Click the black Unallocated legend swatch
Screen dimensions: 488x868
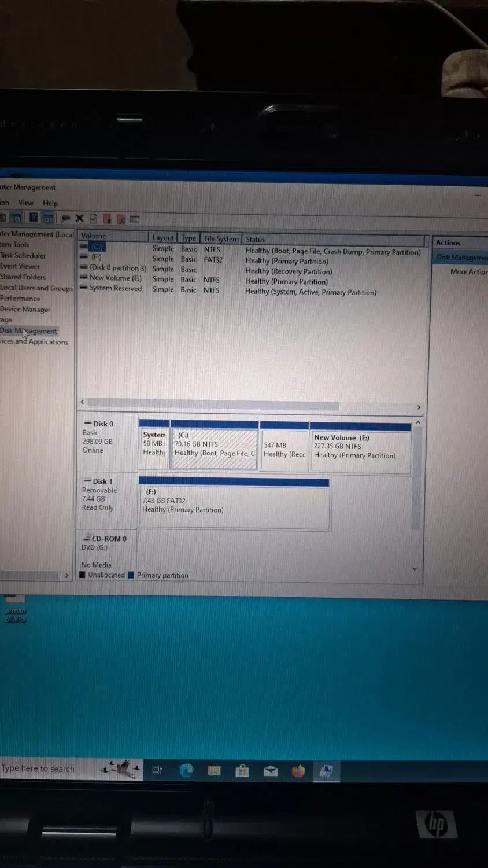coord(82,575)
